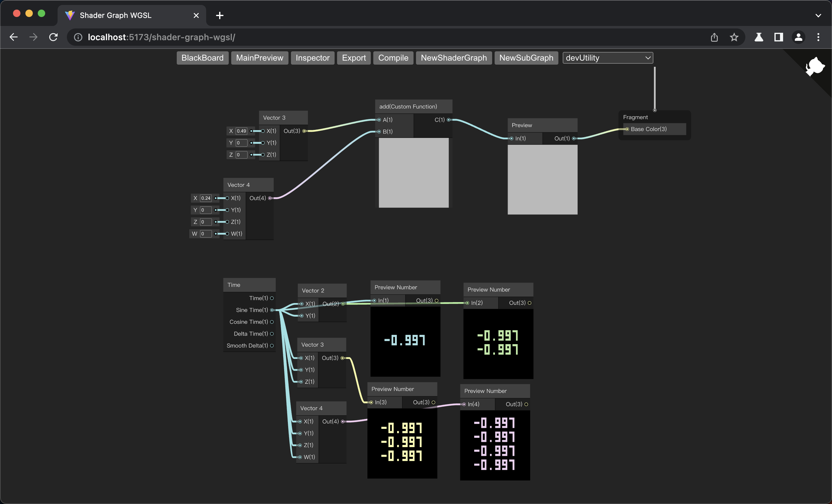Image resolution: width=832 pixels, height=504 pixels.
Task: Bookmark page with the star icon
Action: coord(734,37)
